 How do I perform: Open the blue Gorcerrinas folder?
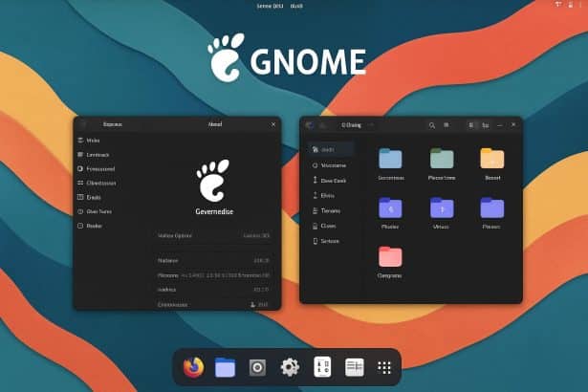(390, 159)
